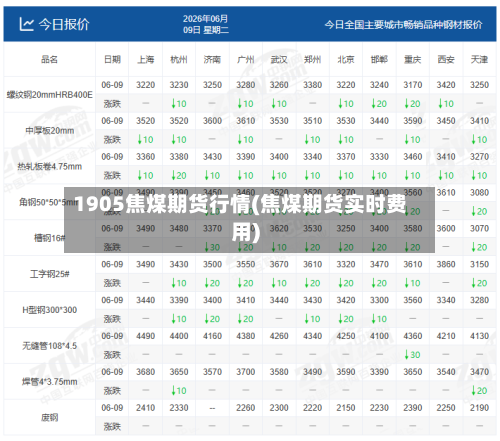Click the 废钢 product name
This screenshot has width=500, height=441.
click(x=49, y=417)
